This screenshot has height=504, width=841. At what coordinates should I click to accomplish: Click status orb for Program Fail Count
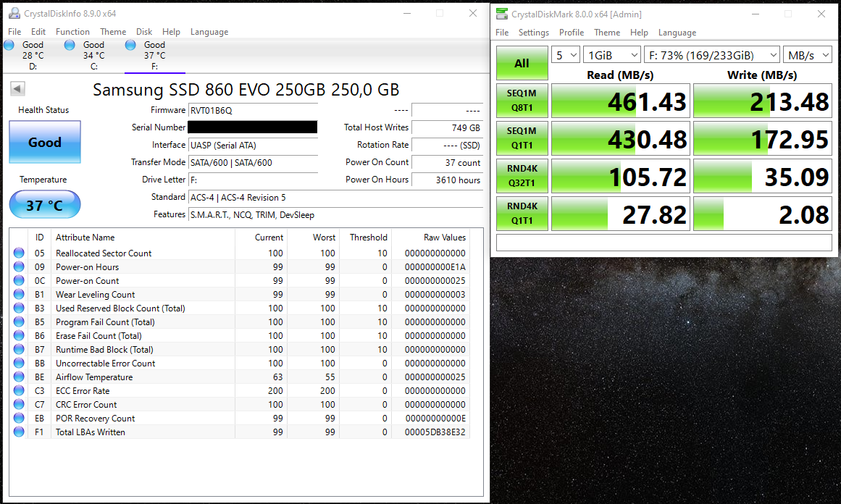point(19,322)
